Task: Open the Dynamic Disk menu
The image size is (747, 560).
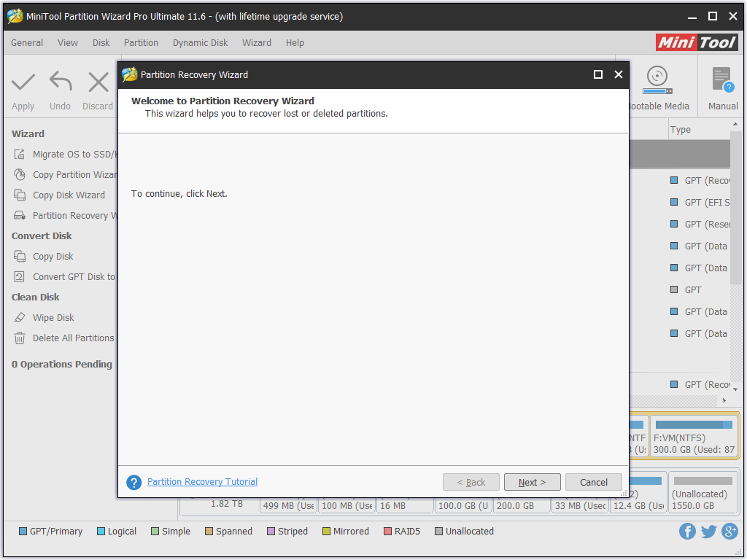Action: [200, 43]
